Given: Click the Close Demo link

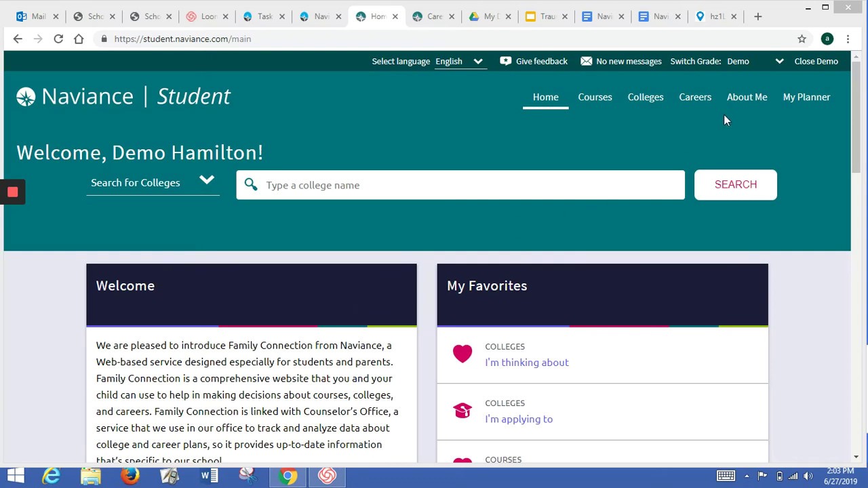Looking at the screenshot, I should tap(816, 61).
